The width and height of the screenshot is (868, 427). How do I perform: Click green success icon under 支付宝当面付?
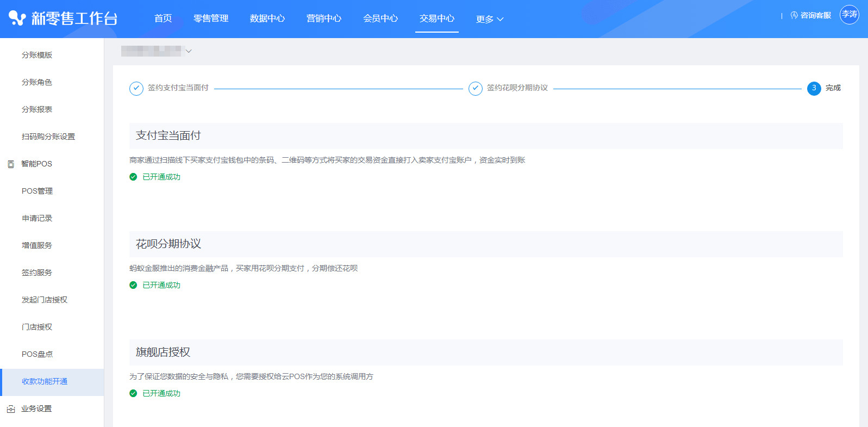(133, 177)
